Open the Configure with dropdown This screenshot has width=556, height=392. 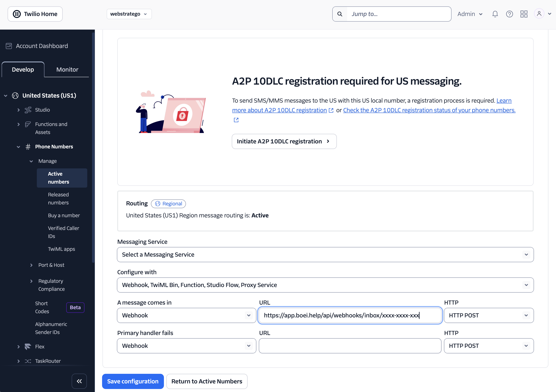coord(325,285)
